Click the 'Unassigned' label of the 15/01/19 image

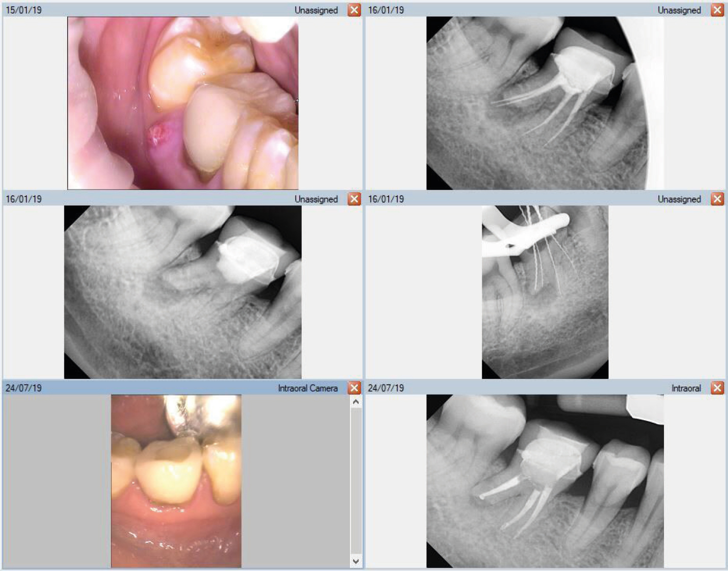click(x=316, y=10)
